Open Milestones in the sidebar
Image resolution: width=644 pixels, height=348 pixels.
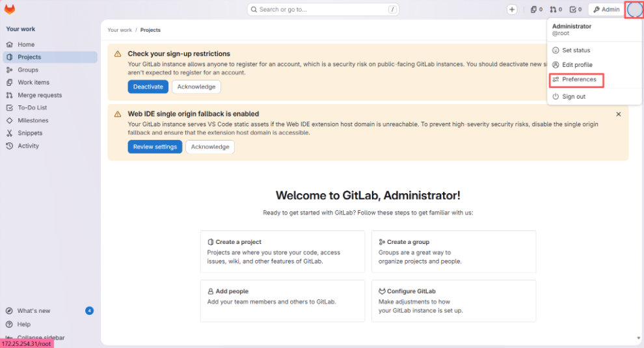[50, 120]
